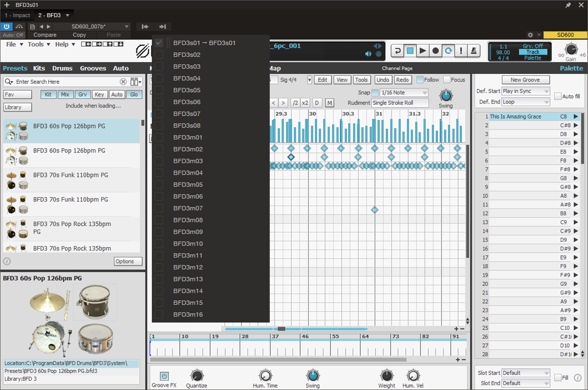The image size is (588, 390).
Task: Enable the Follow checkbox
Action: coord(419,80)
